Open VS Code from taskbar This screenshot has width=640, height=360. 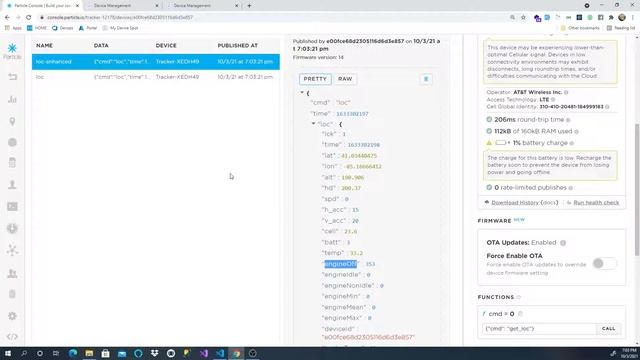click(x=220, y=353)
